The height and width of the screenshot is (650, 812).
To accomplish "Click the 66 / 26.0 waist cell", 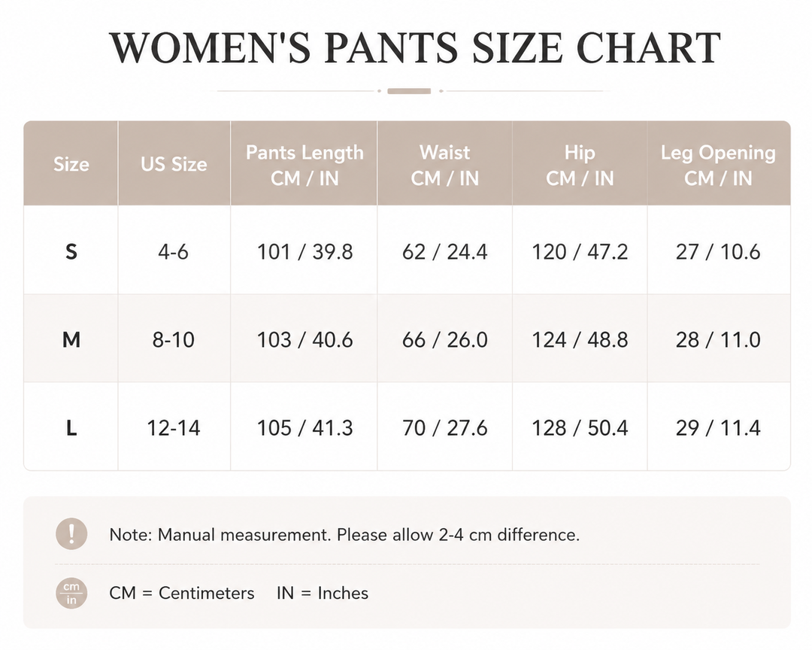I will tap(445, 340).
